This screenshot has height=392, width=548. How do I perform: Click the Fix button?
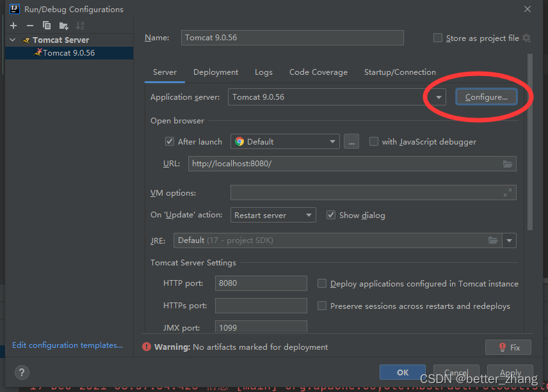(508, 347)
